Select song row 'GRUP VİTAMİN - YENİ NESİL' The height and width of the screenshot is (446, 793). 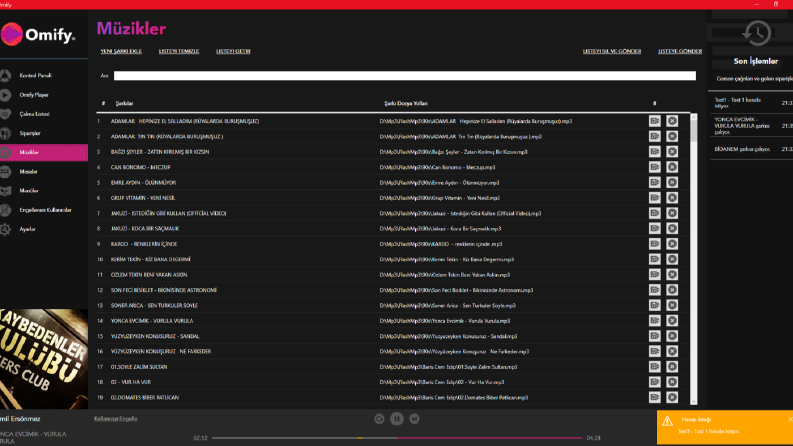[393, 198]
